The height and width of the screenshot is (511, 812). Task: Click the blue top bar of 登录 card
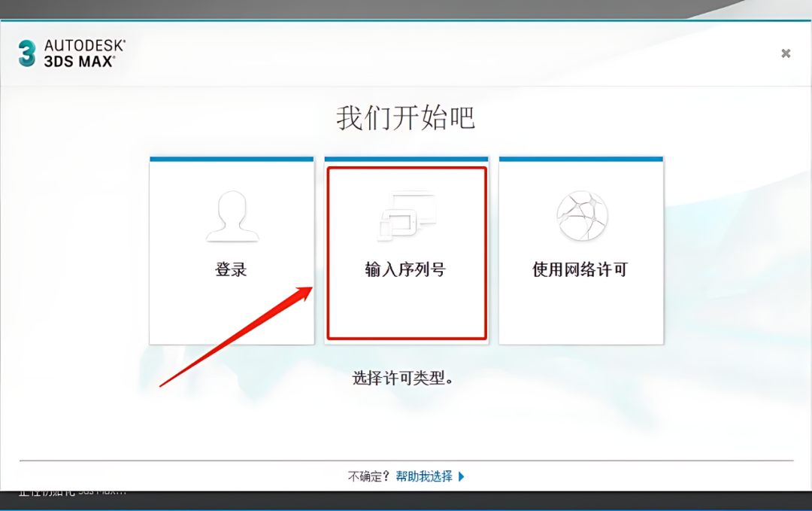tap(232, 159)
